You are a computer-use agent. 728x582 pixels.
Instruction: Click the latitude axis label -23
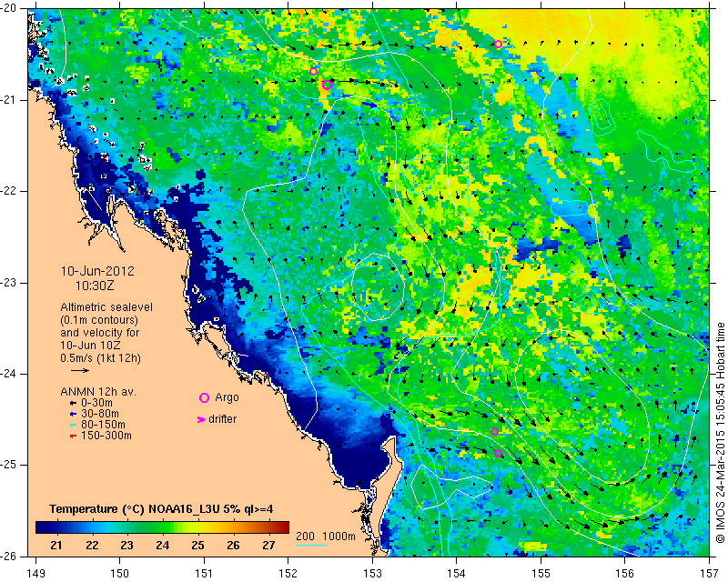pos(9,283)
